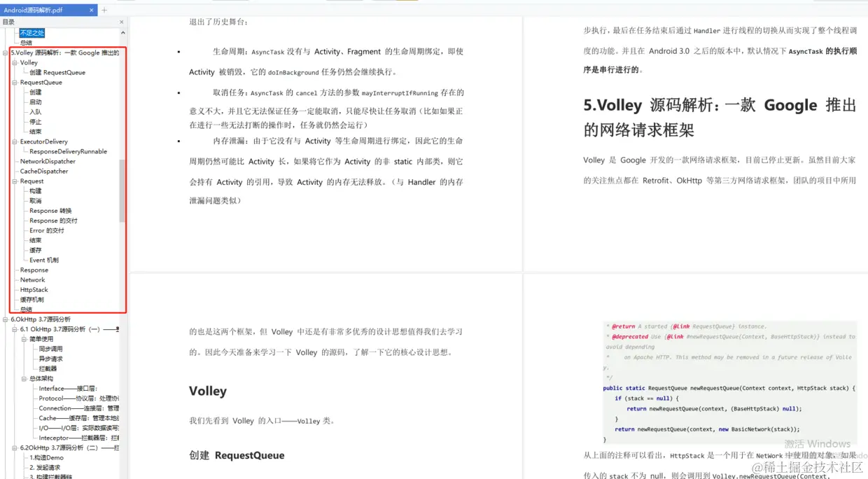Click the 目录 panel title

point(8,22)
